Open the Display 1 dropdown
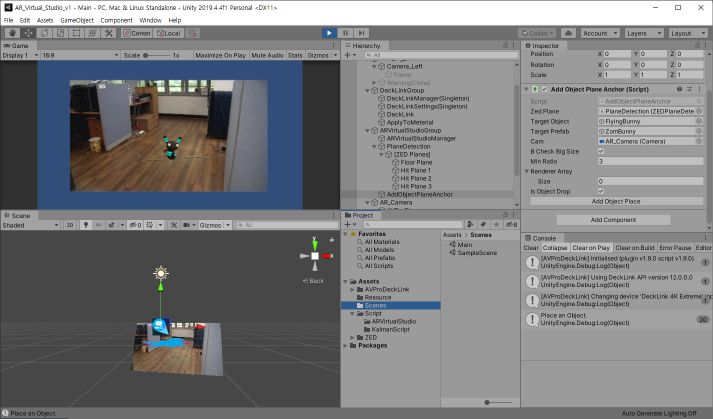The image size is (713, 419). (20, 55)
